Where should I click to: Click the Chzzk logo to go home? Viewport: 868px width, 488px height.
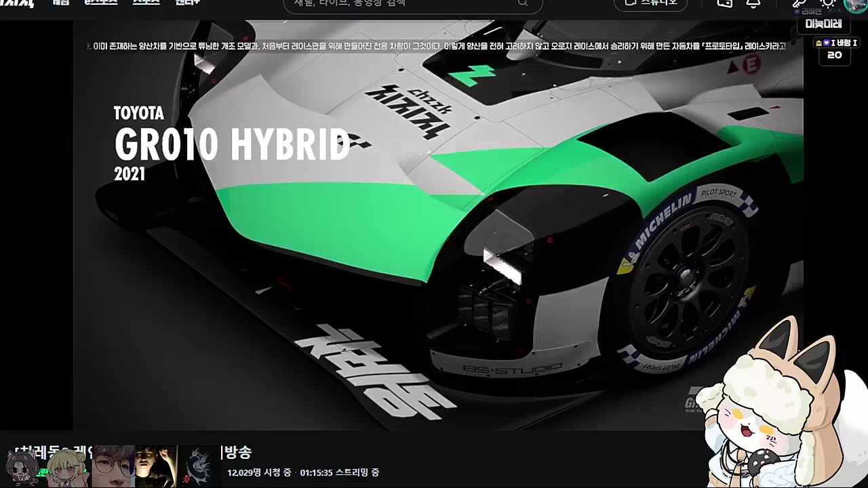[x=17, y=3]
